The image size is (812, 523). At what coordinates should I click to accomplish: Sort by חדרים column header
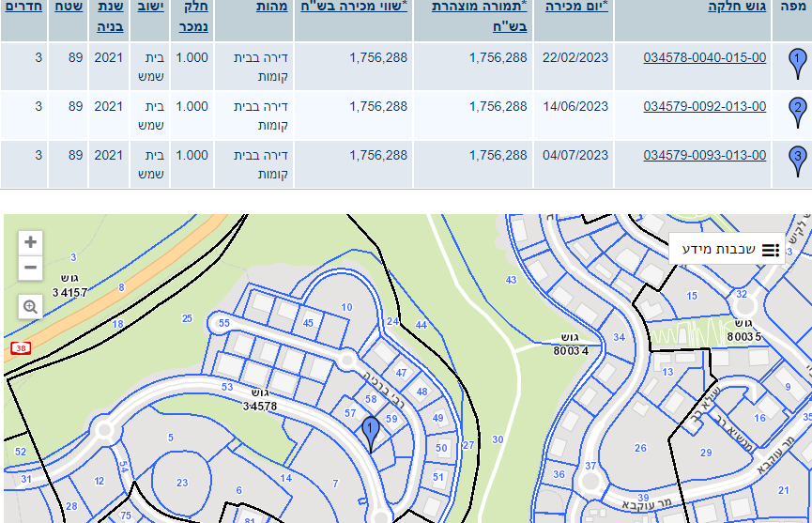point(23,7)
